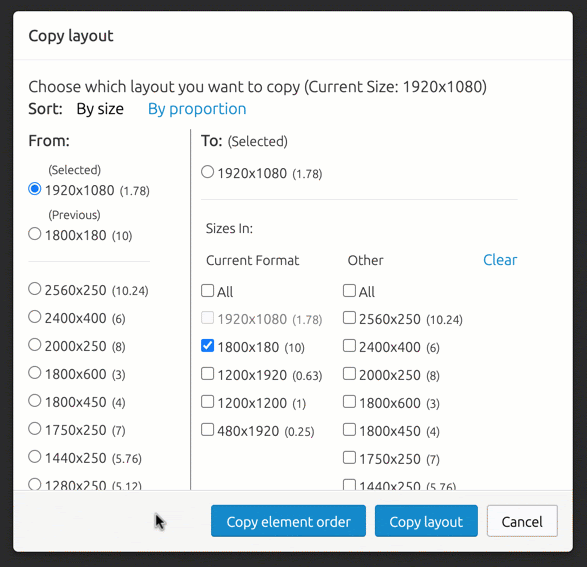Check All under Current Format
Image resolution: width=587 pixels, height=567 pixels.
207,290
